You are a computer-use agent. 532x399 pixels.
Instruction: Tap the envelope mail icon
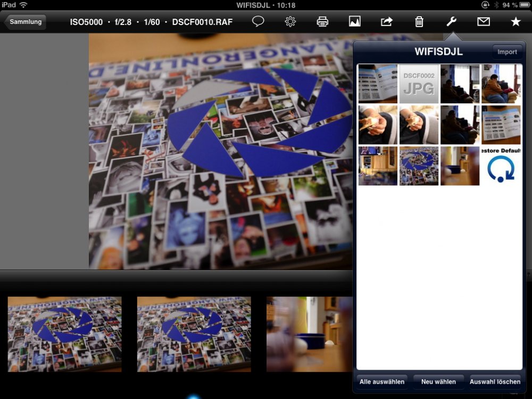pos(483,22)
